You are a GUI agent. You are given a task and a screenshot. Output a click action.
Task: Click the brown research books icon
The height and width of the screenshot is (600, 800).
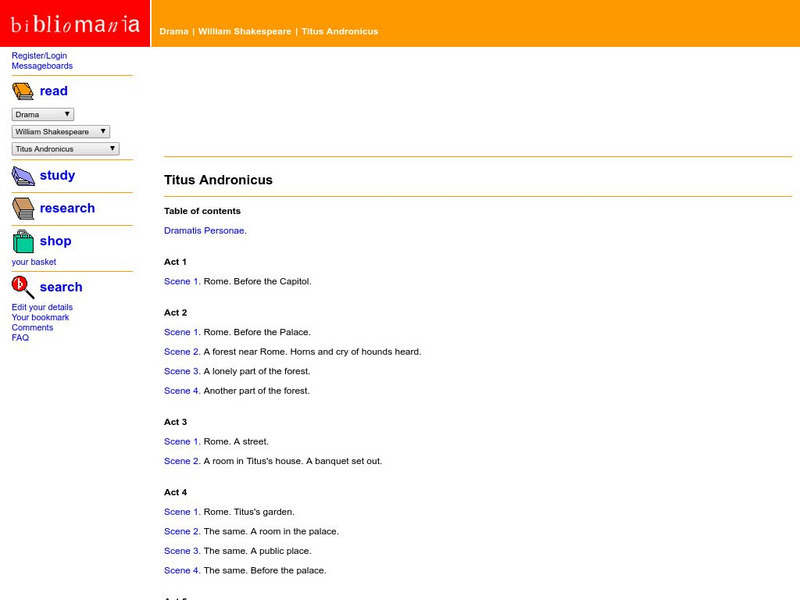(x=23, y=209)
